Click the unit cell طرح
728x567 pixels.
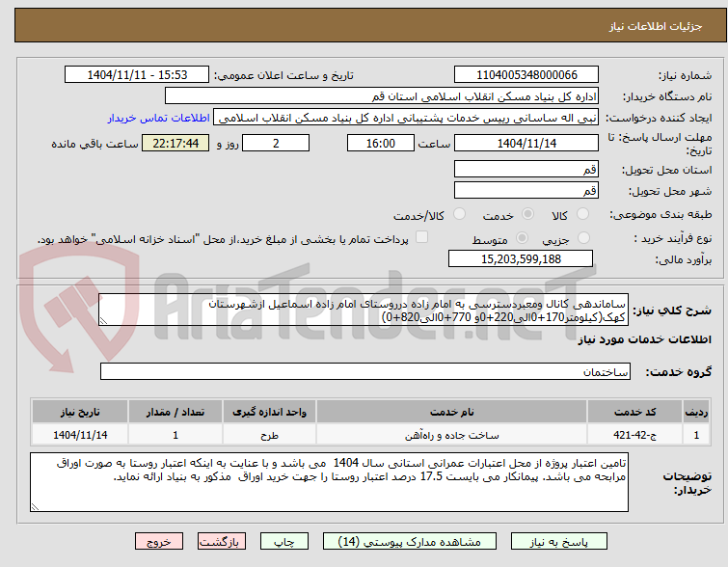[x=269, y=435]
